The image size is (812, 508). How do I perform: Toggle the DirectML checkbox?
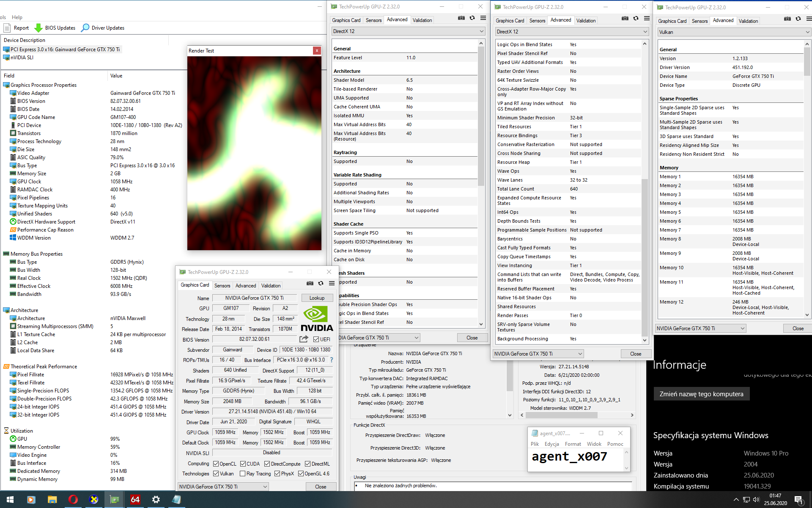click(x=307, y=464)
